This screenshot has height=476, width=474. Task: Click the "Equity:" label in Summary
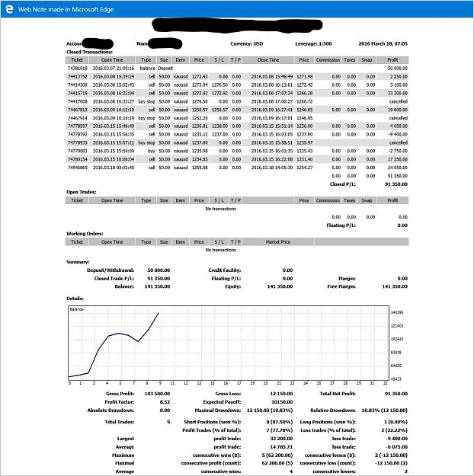click(x=232, y=286)
